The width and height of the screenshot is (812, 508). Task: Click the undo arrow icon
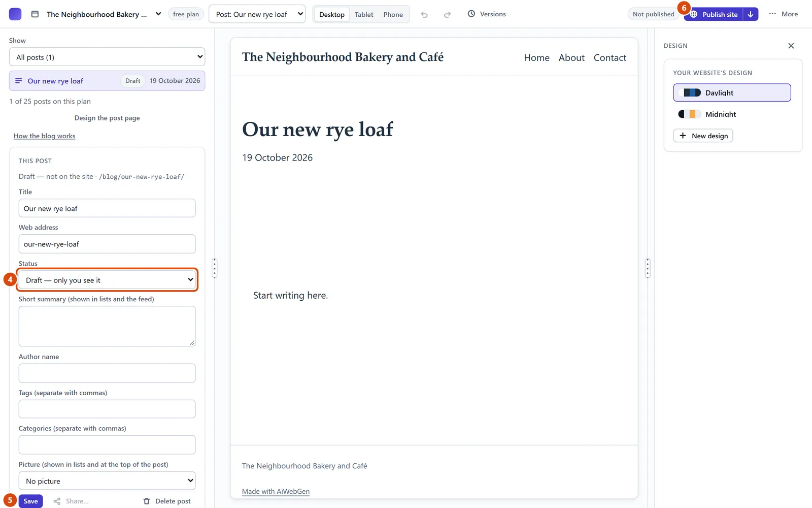[x=424, y=15]
